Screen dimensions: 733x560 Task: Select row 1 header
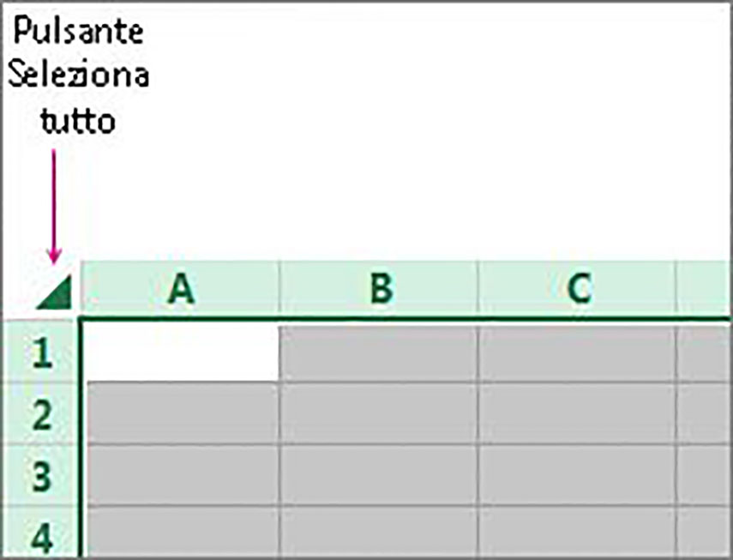tap(39, 352)
